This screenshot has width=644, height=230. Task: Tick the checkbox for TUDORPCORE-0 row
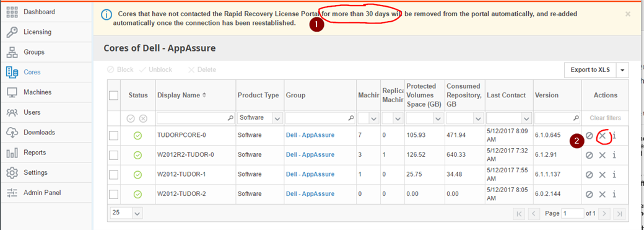(114, 135)
